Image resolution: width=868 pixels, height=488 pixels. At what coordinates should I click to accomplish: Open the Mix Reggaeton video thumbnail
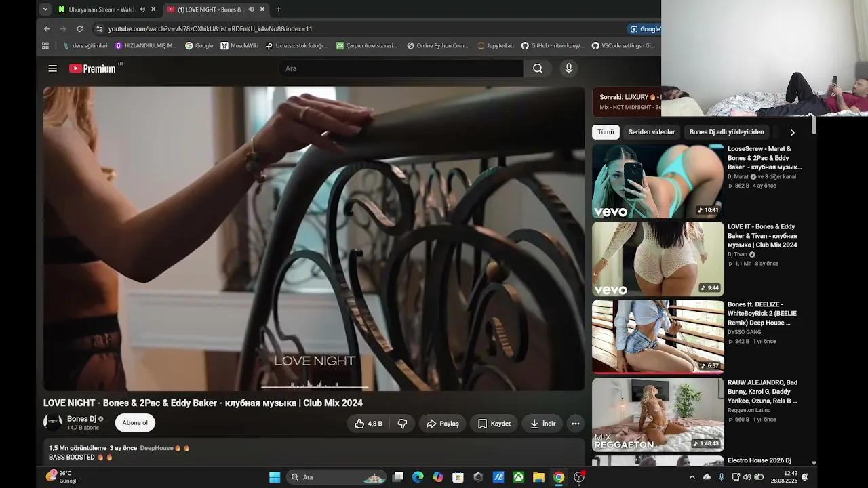click(658, 415)
